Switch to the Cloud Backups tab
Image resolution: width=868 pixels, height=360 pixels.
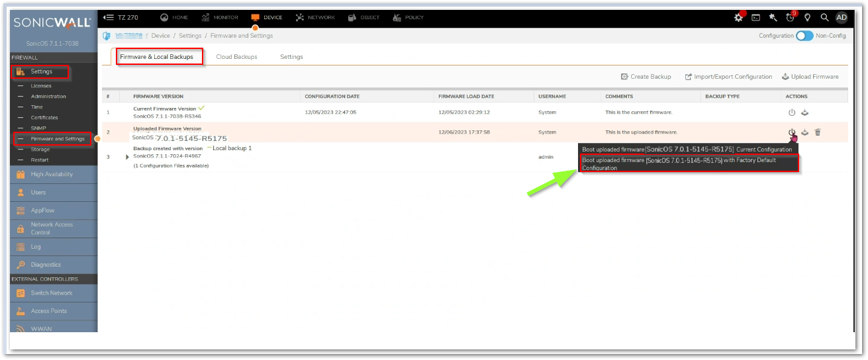[236, 57]
